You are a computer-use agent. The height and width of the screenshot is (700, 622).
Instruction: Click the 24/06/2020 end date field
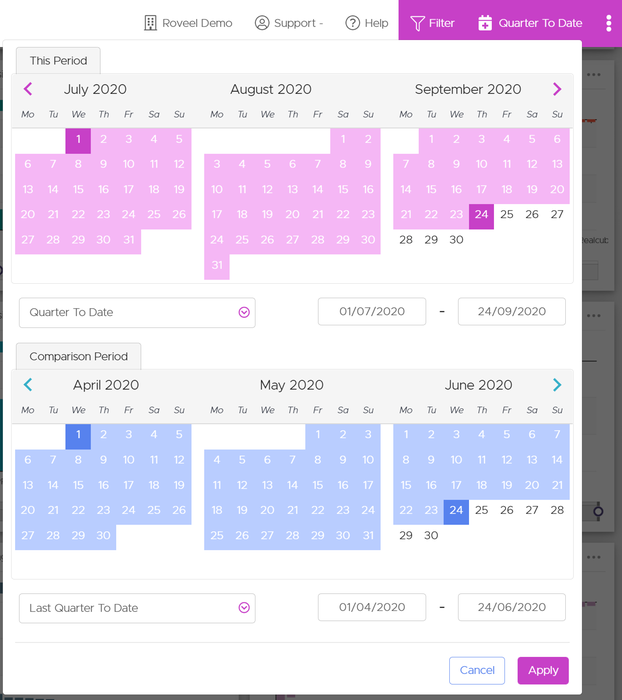(x=512, y=608)
